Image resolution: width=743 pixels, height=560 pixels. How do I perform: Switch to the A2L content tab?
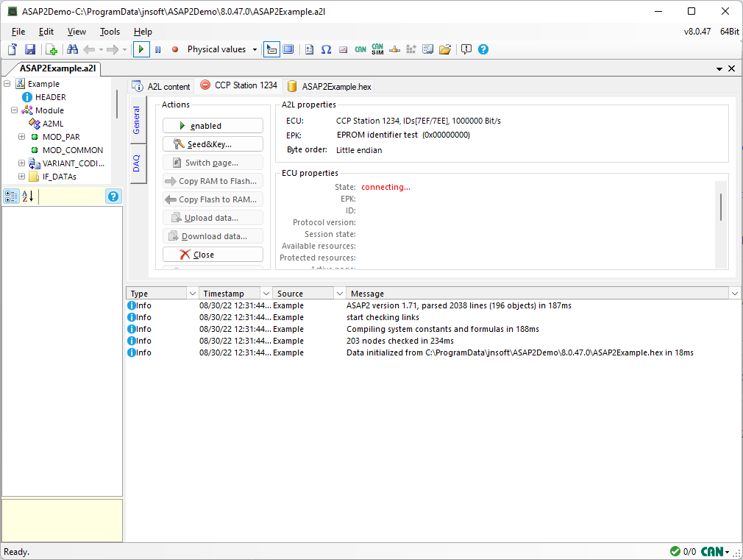(162, 86)
